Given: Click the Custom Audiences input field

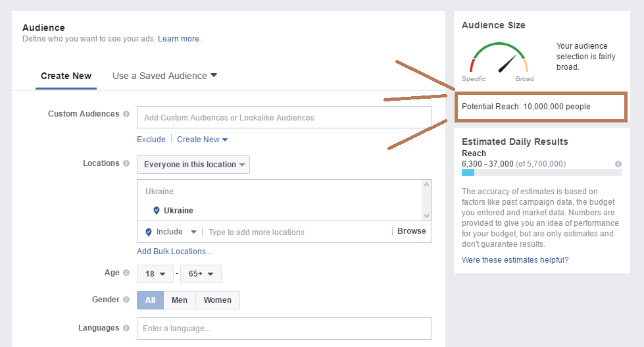Looking at the screenshot, I should click(284, 118).
